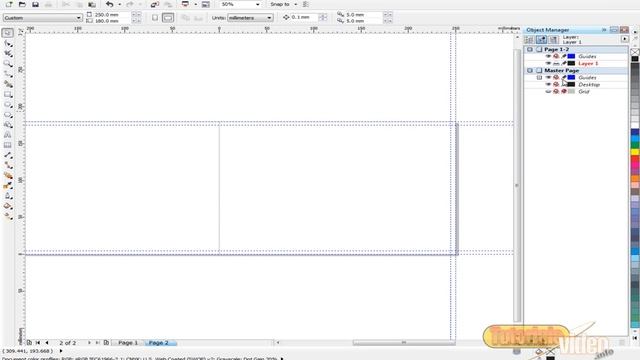Click the nudge offset field 0.1 mm
The width and height of the screenshot is (640, 360).
pos(304,18)
